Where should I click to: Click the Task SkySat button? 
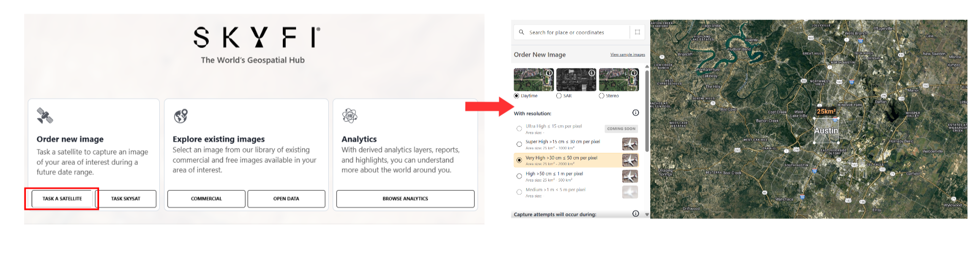point(126,199)
